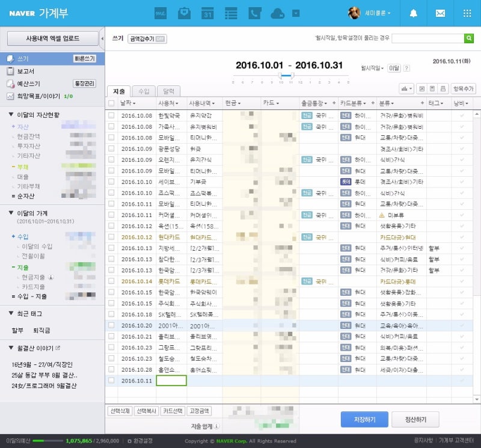Click the user profile avatar
Screen dimensions: 481x448
click(x=354, y=13)
